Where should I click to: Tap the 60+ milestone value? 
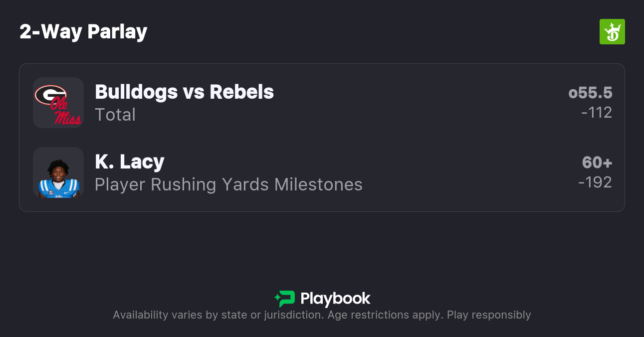click(x=597, y=163)
